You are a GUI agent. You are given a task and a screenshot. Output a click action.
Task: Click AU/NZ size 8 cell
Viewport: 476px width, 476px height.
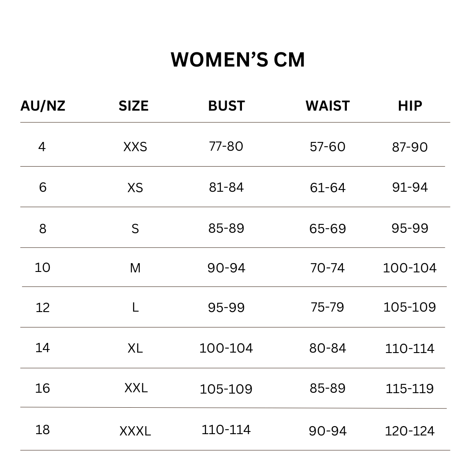(43, 229)
